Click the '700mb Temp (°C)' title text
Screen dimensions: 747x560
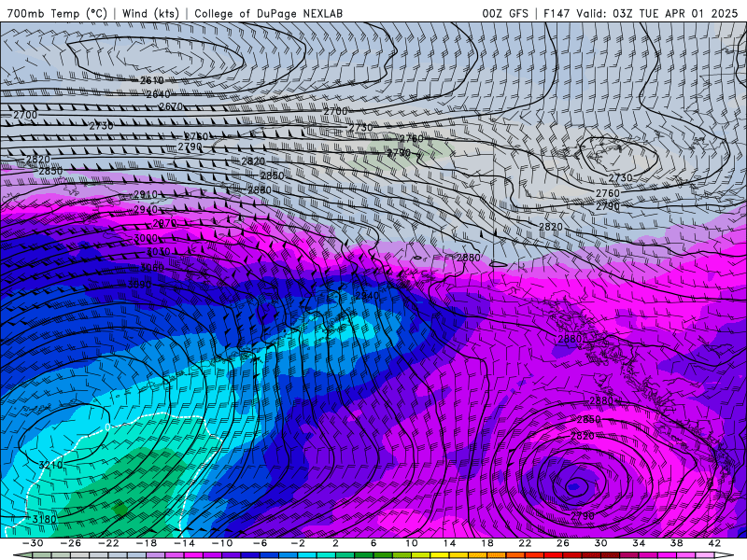(x=57, y=13)
